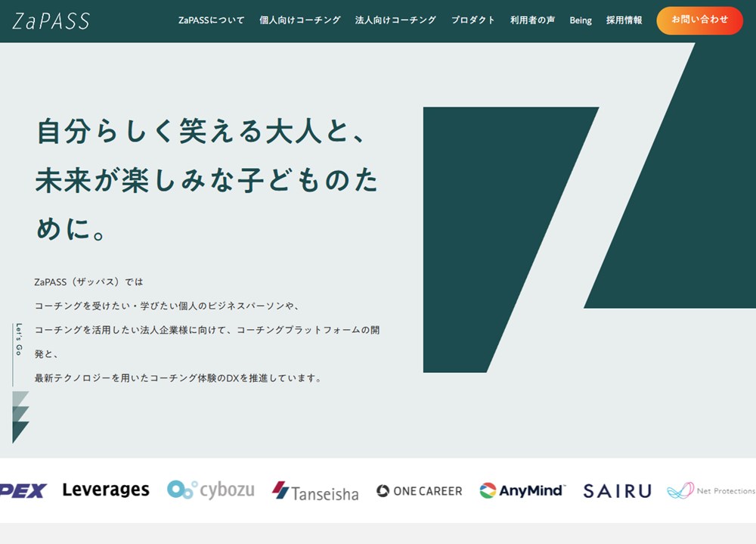Click the Let's Go scroll indicator text

tap(19, 339)
